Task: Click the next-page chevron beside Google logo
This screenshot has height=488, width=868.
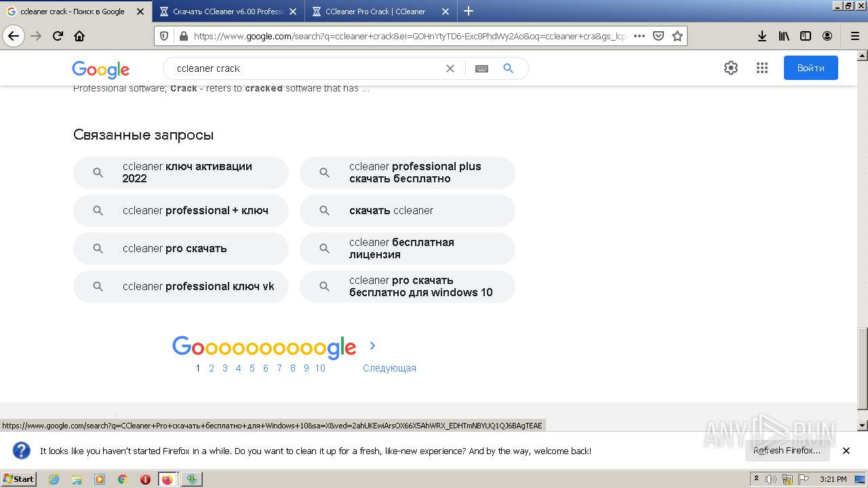Action: click(x=372, y=346)
